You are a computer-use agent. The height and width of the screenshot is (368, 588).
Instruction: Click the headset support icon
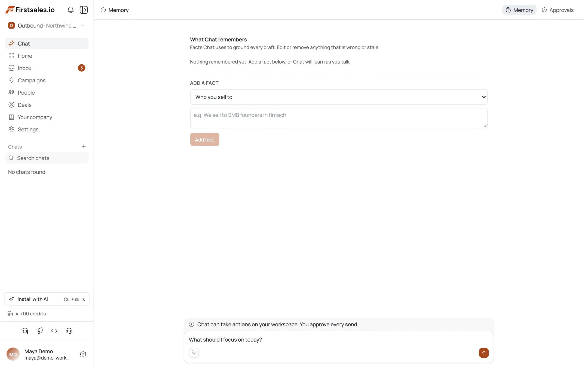tap(69, 331)
